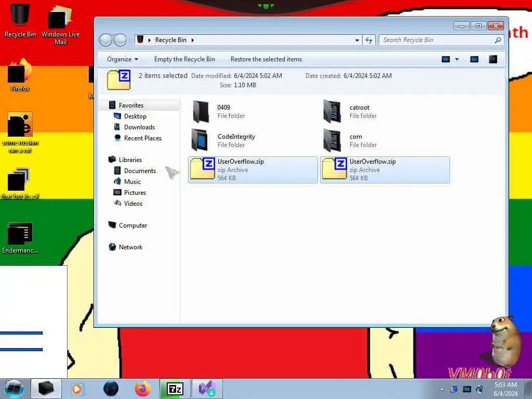Select the 0409 folder
532x399 pixels.
(x=253, y=111)
